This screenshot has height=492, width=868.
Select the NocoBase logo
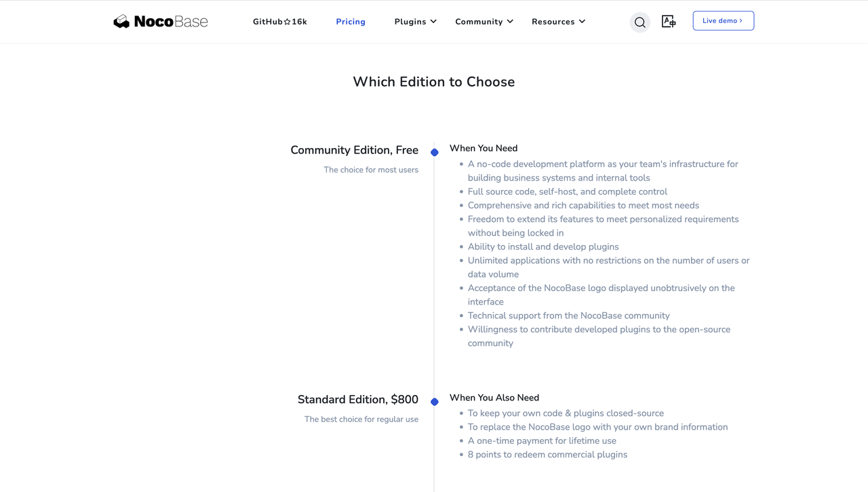pos(160,21)
